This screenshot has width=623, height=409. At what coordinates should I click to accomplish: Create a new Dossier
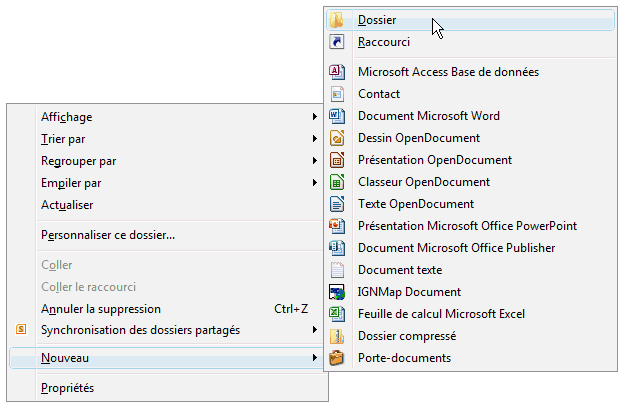[x=470, y=20]
